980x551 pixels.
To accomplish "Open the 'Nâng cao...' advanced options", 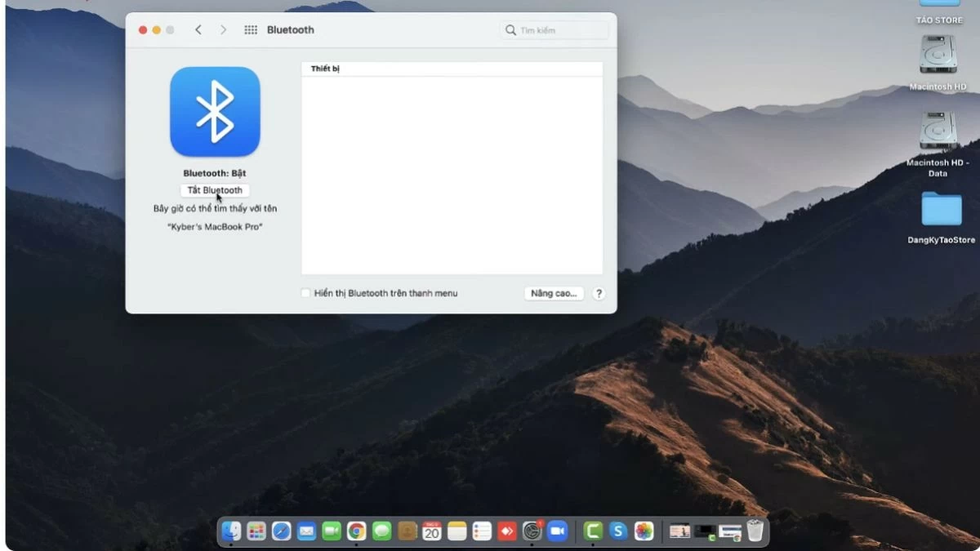I will pyautogui.click(x=554, y=293).
